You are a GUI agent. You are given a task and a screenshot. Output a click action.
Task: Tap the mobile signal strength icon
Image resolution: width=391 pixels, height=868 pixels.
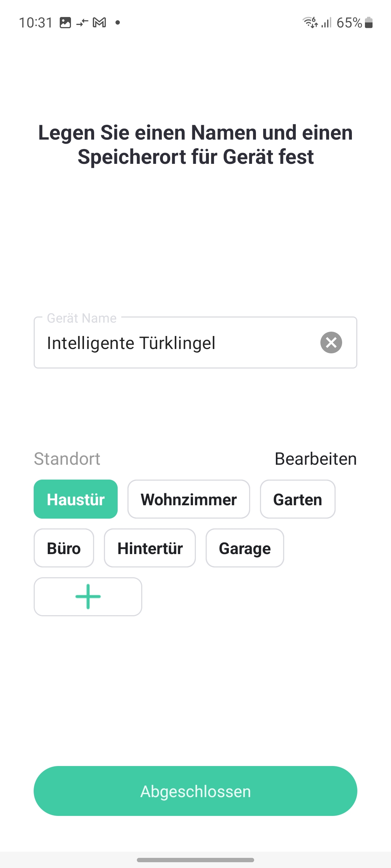tap(327, 23)
